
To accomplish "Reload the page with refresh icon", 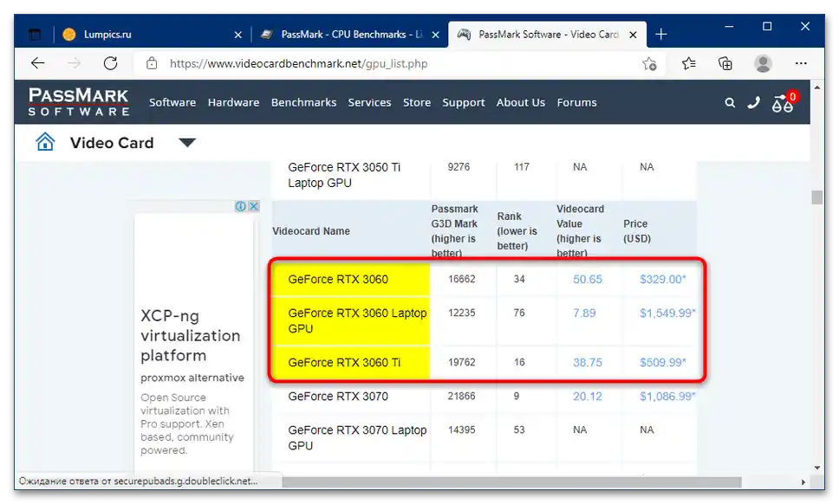I will tap(110, 63).
